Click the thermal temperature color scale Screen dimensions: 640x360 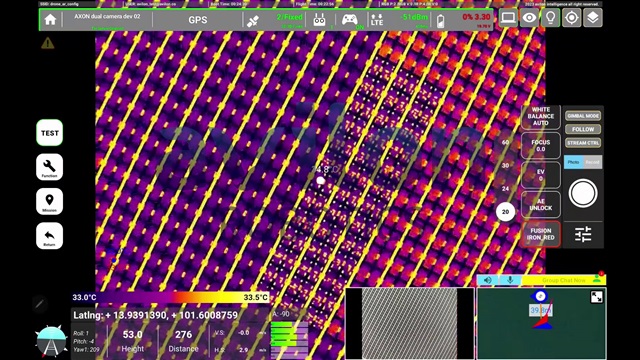pos(171,297)
